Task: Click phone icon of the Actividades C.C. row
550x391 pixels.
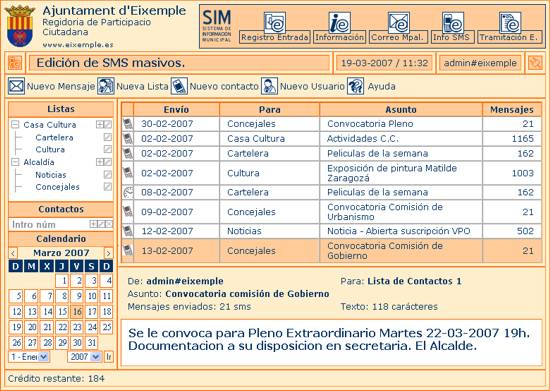Action: pos(128,139)
